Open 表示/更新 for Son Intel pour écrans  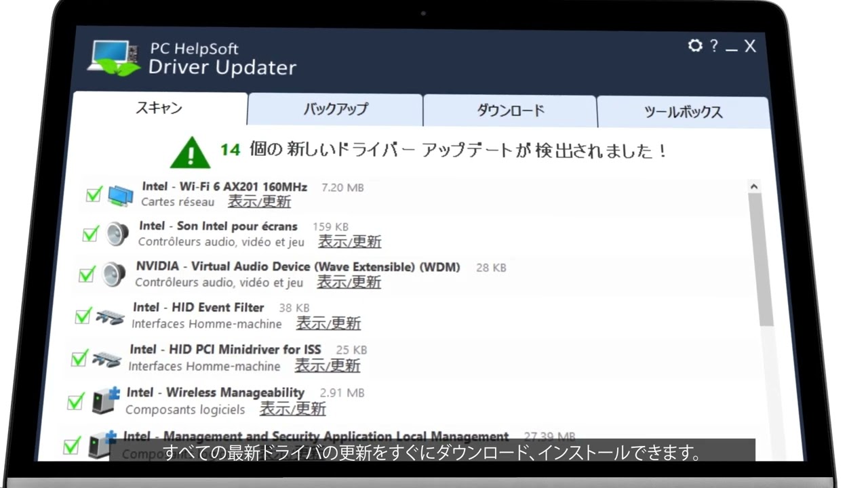[x=350, y=241]
